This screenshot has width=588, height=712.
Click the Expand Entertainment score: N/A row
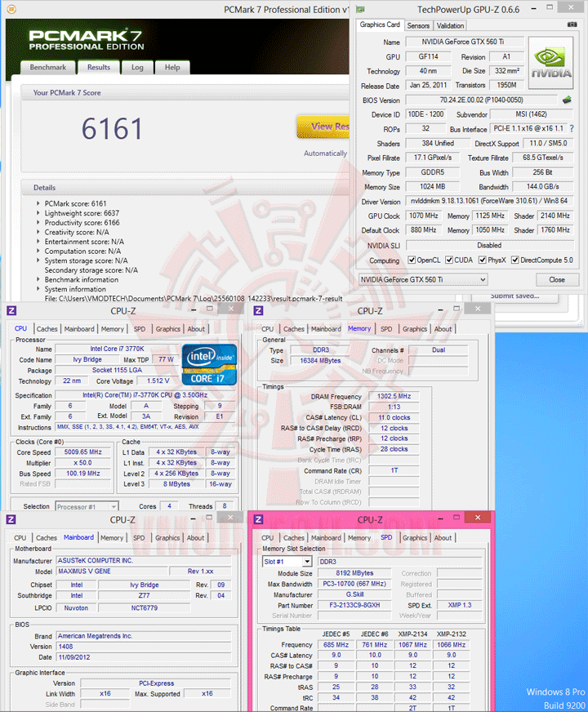[x=38, y=242]
